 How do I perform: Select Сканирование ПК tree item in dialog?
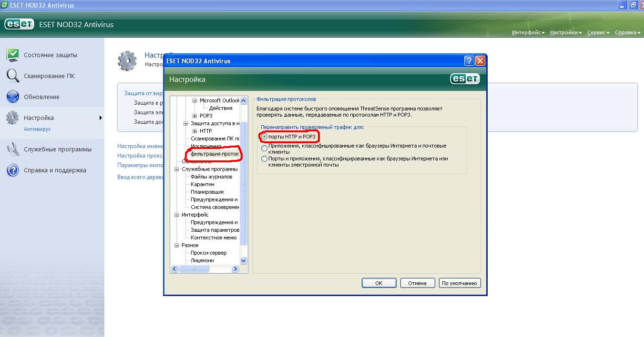point(215,139)
